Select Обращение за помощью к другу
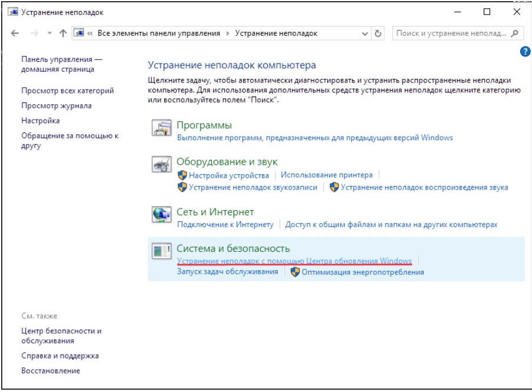Image resolution: width=532 pixels, height=392 pixels. 69,141
